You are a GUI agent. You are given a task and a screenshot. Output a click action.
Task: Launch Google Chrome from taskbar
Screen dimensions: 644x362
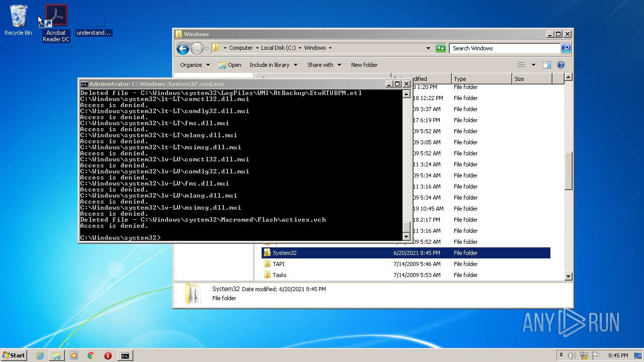91,355
